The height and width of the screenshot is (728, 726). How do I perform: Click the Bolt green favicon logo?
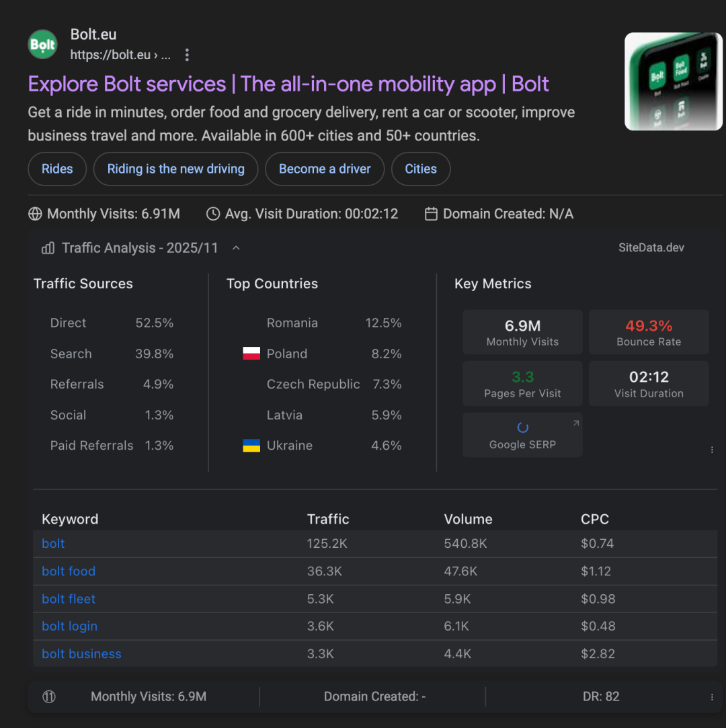pyautogui.click(x=43, y=44)
